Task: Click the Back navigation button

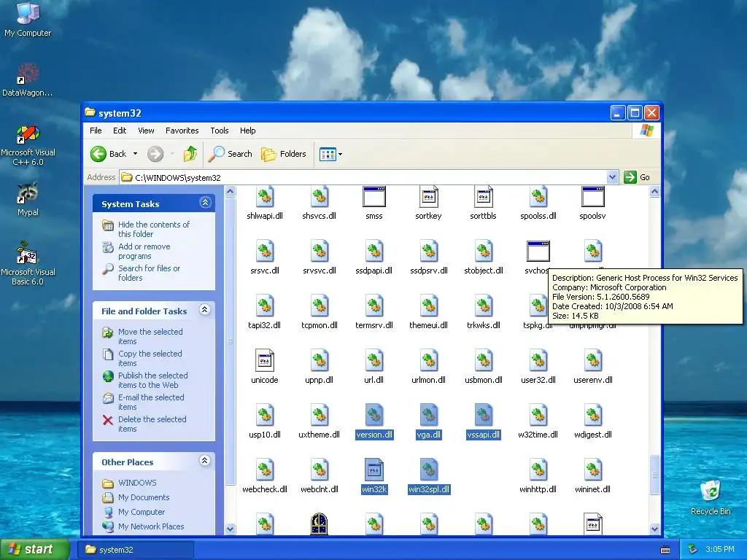Action: [109, 154]
